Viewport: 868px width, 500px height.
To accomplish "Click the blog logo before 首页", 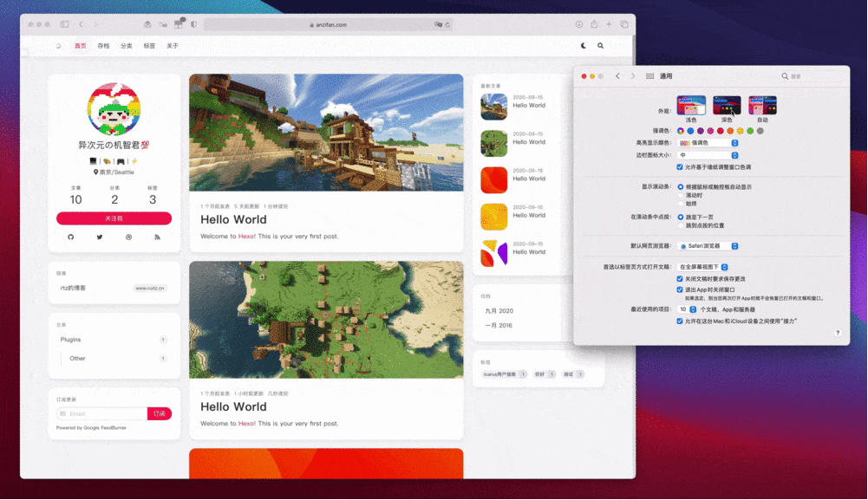I will point(58,46).
